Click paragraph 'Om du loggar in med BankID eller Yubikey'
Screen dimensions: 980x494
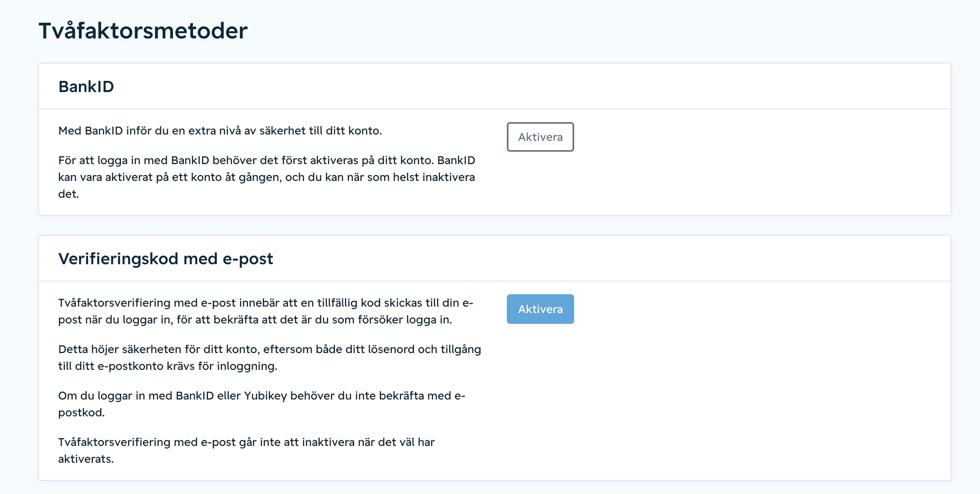(262, 404)
